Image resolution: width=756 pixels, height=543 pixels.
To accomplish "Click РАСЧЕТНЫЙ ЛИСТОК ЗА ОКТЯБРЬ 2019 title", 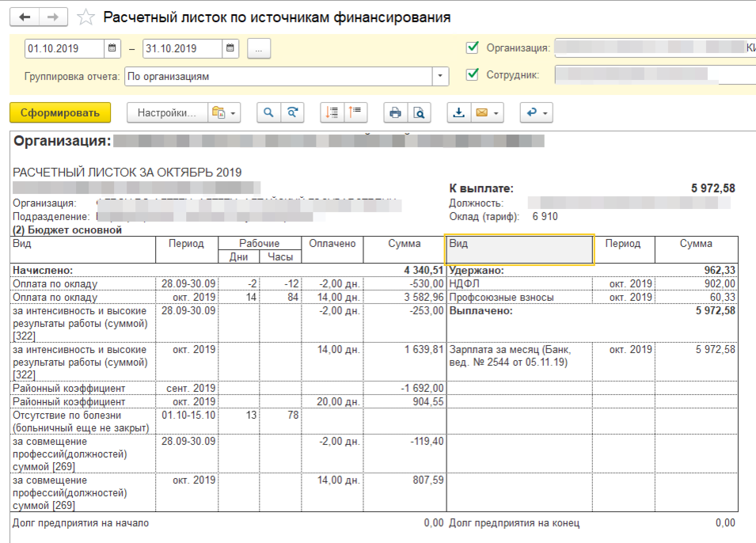I will click(x=127, y=172).
